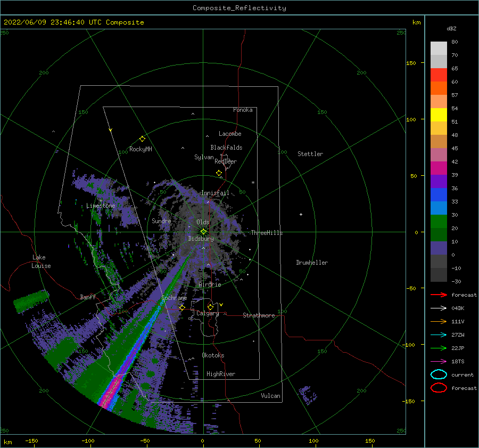Image resolution: width=479 pixels, height=448 pixels.
Task: Click the dBZ legend heading
Action: (451, 28)
